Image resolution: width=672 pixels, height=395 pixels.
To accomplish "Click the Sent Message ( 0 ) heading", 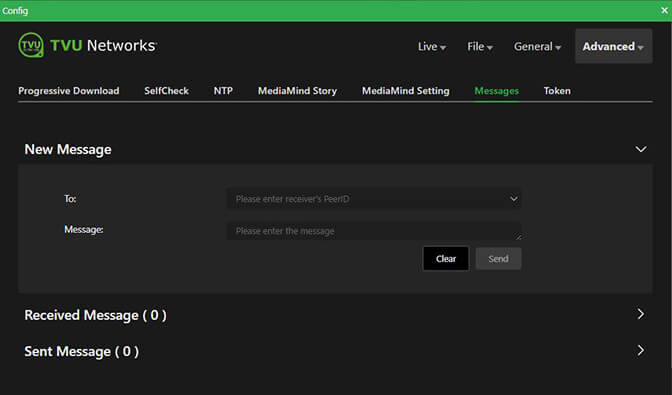I will (81, 351).
